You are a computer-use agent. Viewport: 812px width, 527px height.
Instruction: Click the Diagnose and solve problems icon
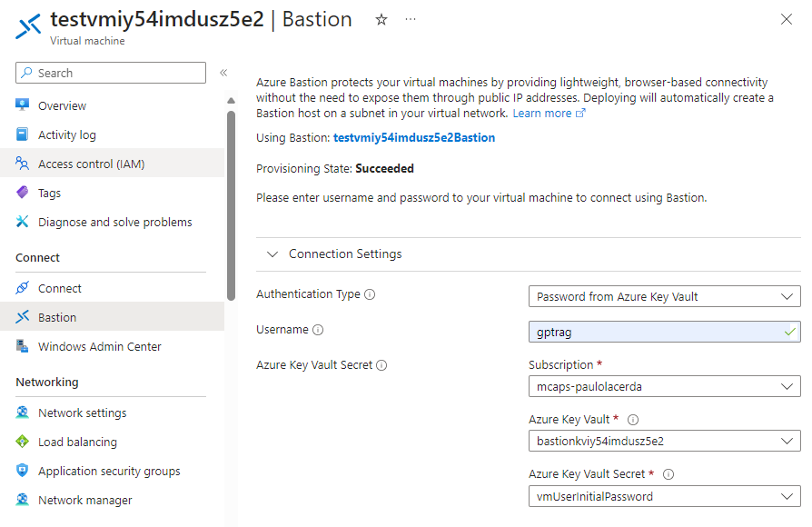23,222
